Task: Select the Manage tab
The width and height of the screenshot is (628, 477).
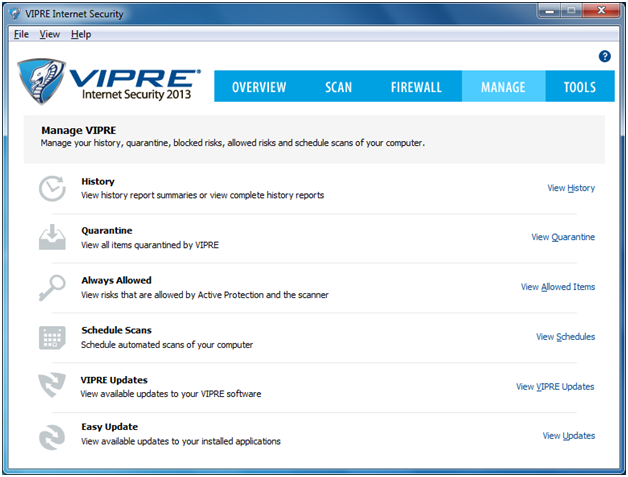Action: click(503, 87)
